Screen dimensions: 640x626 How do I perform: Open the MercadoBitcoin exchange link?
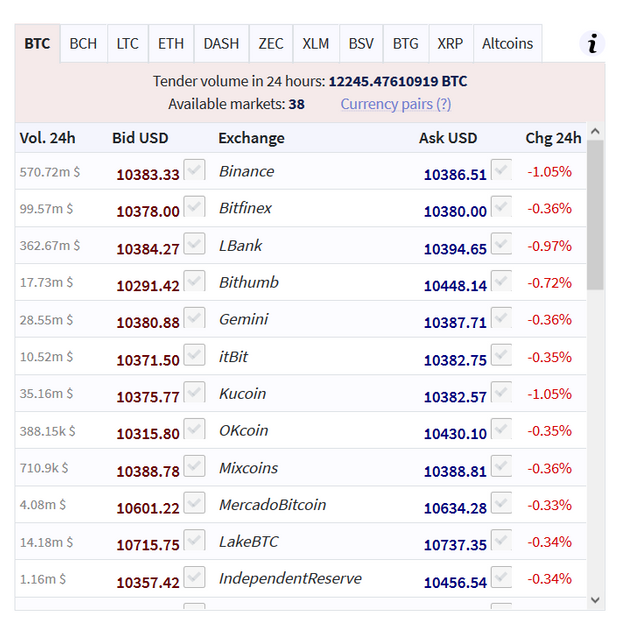pos(272,505)
